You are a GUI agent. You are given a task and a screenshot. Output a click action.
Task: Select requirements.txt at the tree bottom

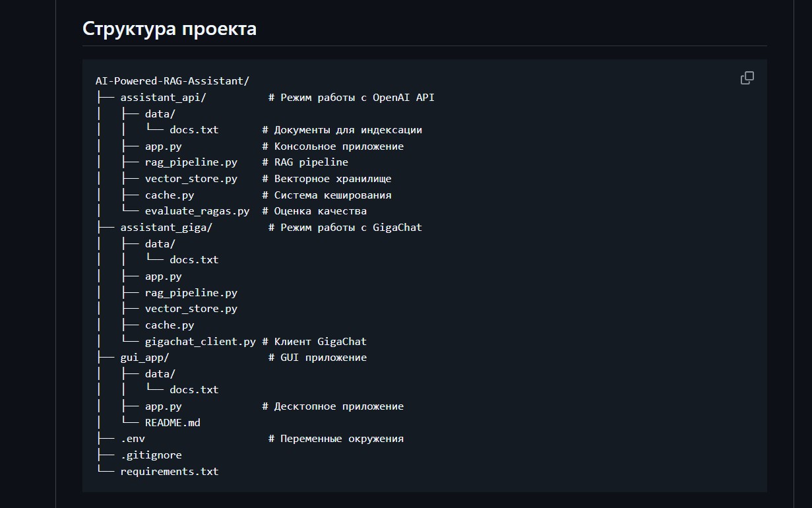coord(169,472)
